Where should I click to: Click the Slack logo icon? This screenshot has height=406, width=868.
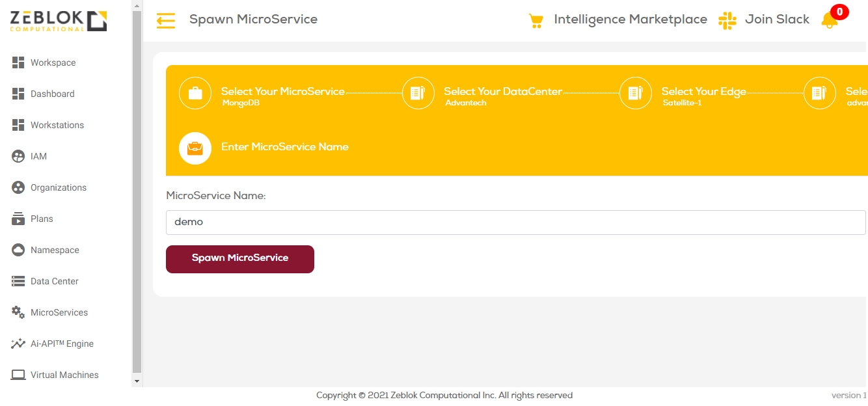(x=727, y=20)
